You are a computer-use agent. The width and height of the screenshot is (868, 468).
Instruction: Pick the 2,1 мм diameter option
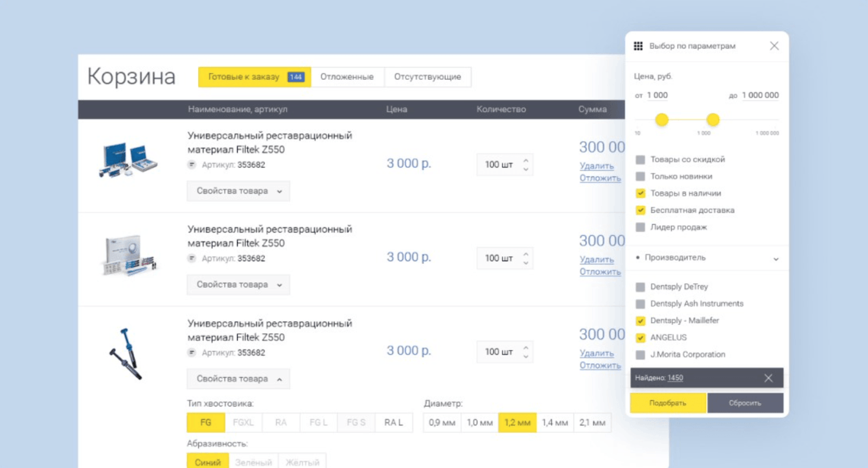click(x=593, y=423)
